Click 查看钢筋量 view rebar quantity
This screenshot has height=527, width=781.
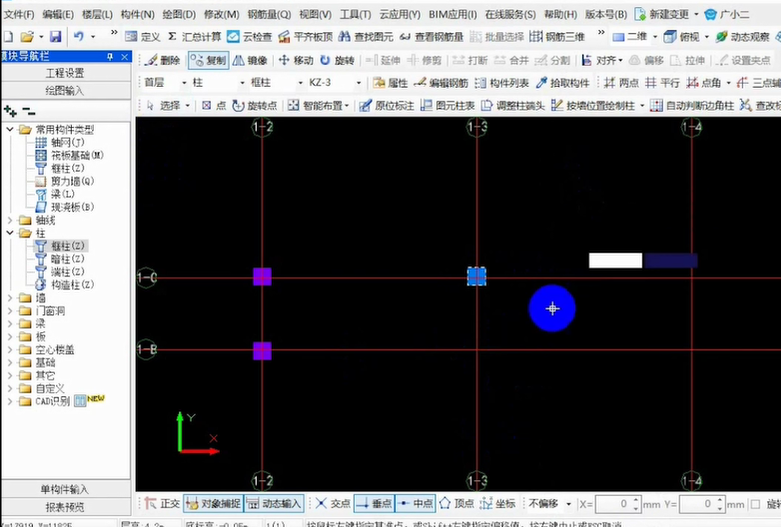[431, 36]
